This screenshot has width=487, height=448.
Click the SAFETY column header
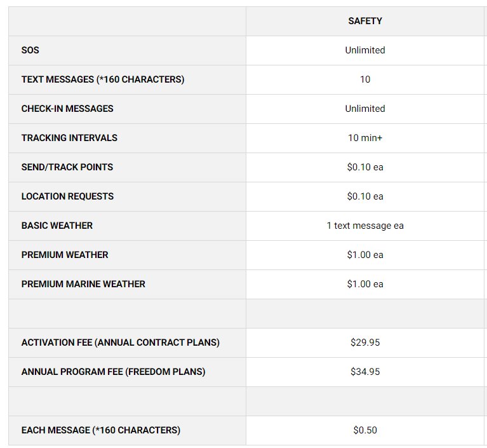(x=364, y=21)
